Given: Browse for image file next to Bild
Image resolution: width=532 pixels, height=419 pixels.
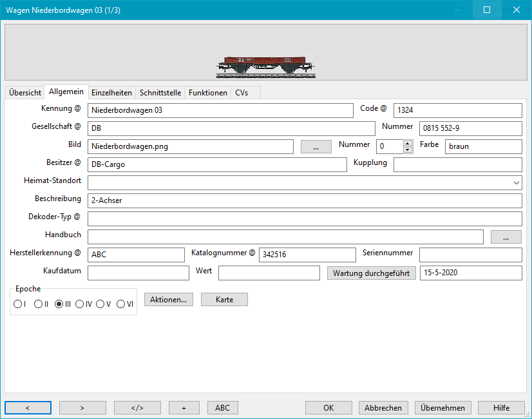Looking at the screenshot, I should (x=316, y=147).
